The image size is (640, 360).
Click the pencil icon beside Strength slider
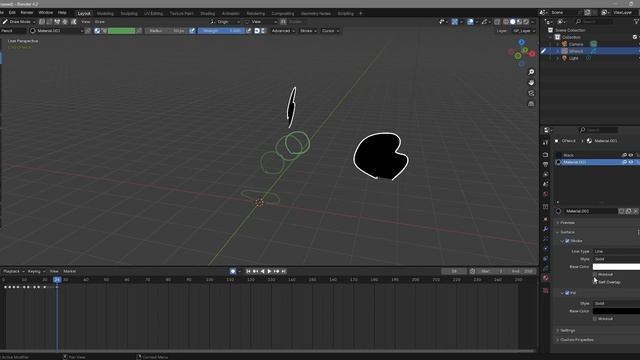[249, 31]
